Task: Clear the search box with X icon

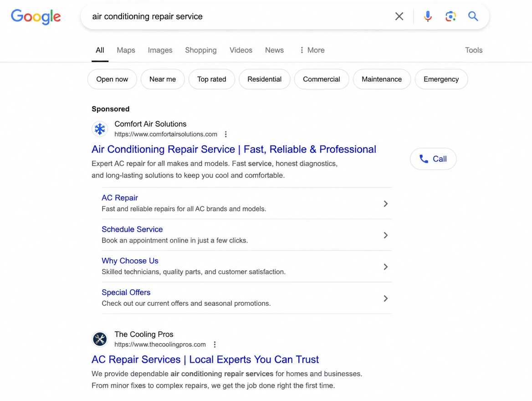Action: (x=399, y=16)
